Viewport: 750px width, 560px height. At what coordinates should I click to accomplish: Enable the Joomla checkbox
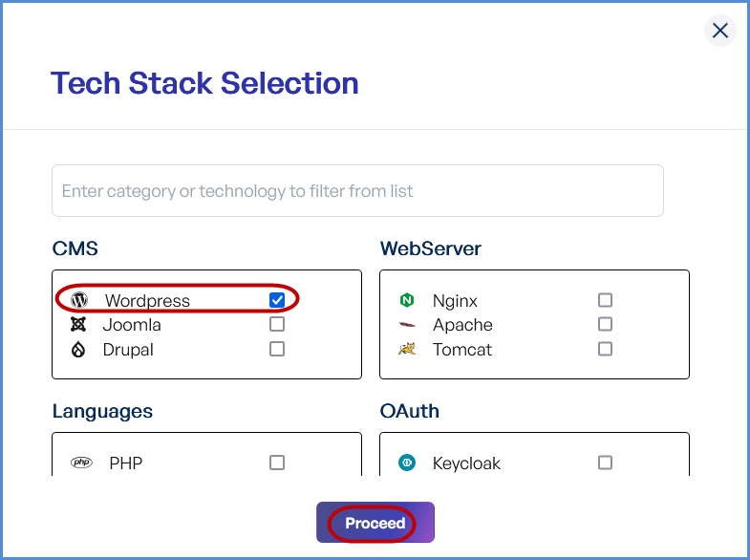coord(277,325)
